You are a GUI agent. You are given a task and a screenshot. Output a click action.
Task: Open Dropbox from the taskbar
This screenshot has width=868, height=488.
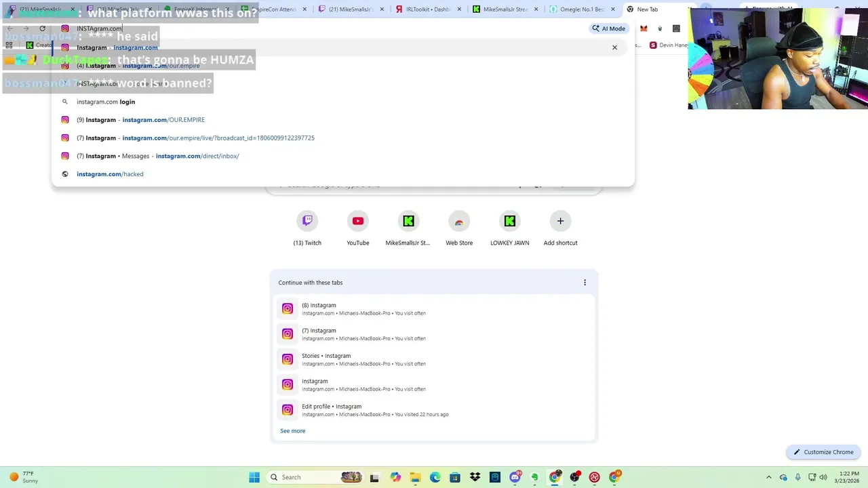pyautogui.click(x=475, y=477)
